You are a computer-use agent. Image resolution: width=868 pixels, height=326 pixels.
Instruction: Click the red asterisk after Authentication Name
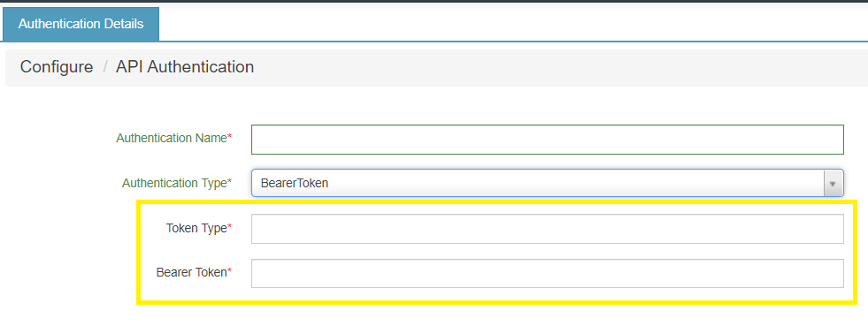pos(230,137)
